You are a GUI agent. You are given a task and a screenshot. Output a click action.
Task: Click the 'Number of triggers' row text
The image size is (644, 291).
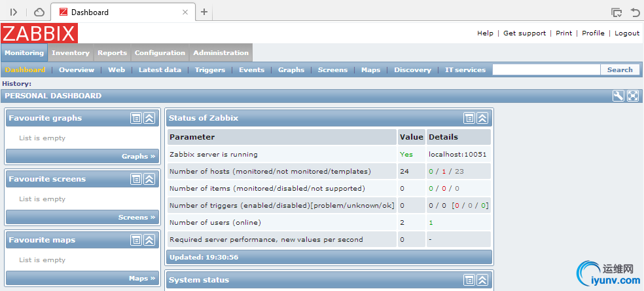tap(282, 206)
